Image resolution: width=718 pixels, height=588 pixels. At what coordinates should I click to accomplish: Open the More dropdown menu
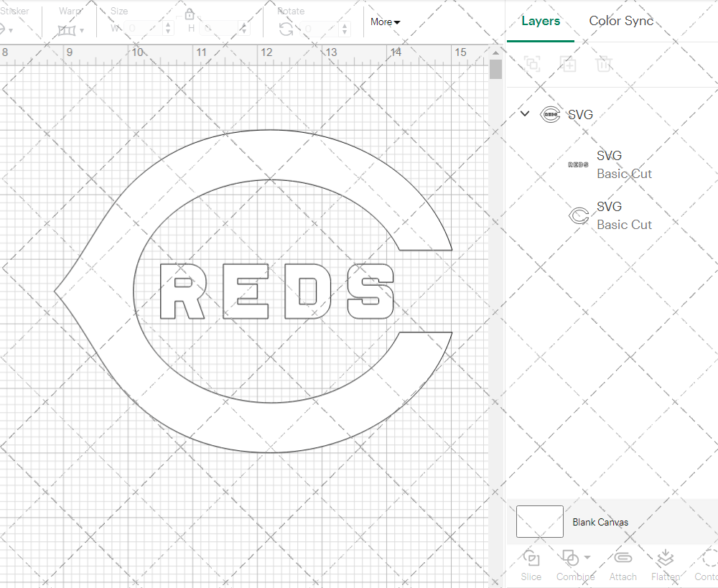(x=385, y=22)
